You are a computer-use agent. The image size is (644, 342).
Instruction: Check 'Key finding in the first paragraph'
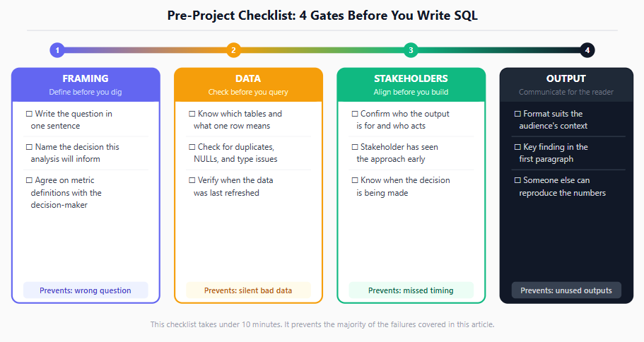(517, 147)
